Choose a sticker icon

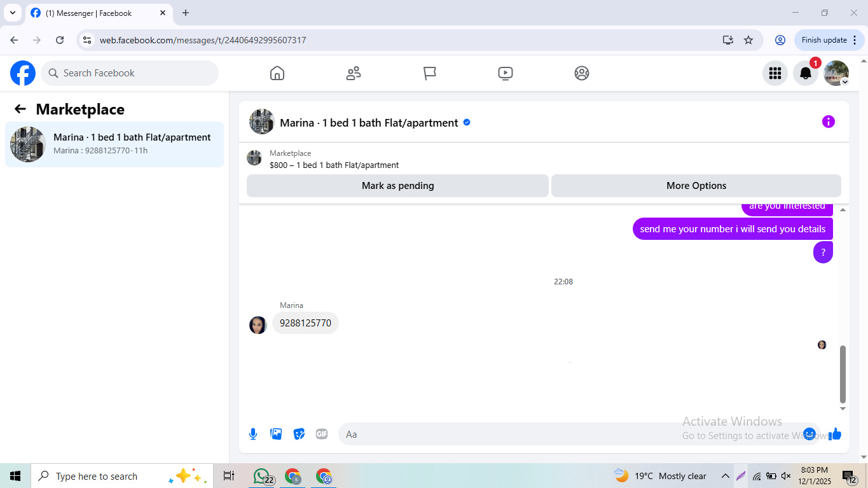(x=299, y=434)
